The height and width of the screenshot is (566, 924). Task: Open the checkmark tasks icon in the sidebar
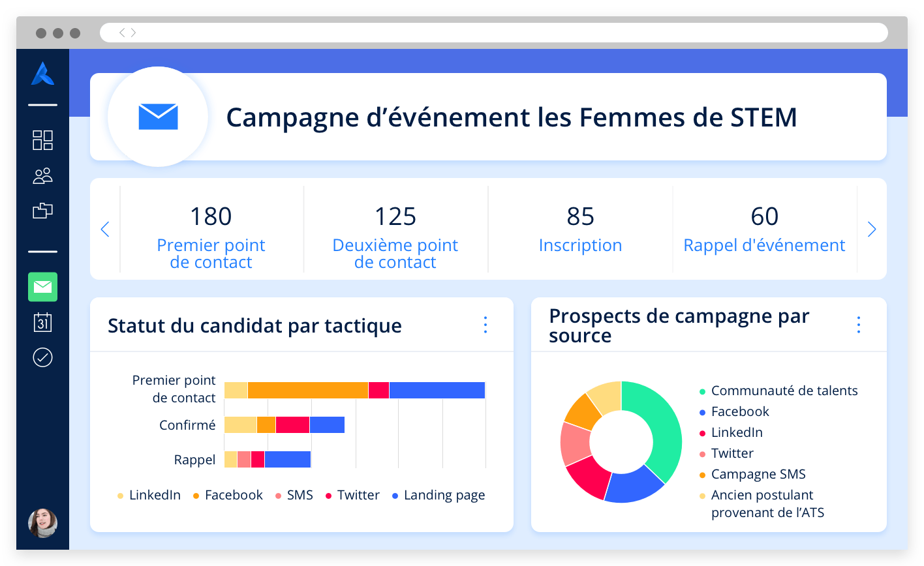pyautogui.click(x=42, y=357)
